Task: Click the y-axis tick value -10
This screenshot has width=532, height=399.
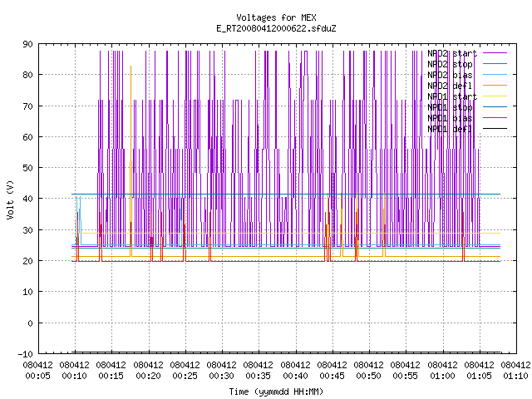Action: [25, 354]
